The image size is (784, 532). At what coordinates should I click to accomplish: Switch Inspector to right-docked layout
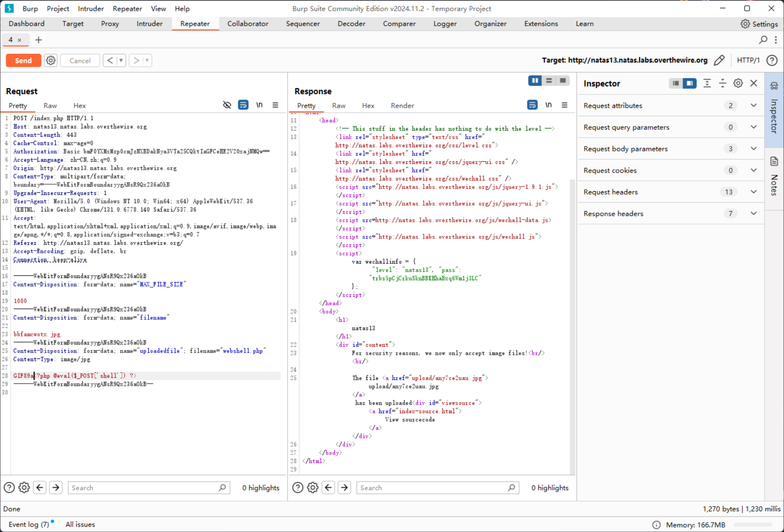[x=689, y=83]
